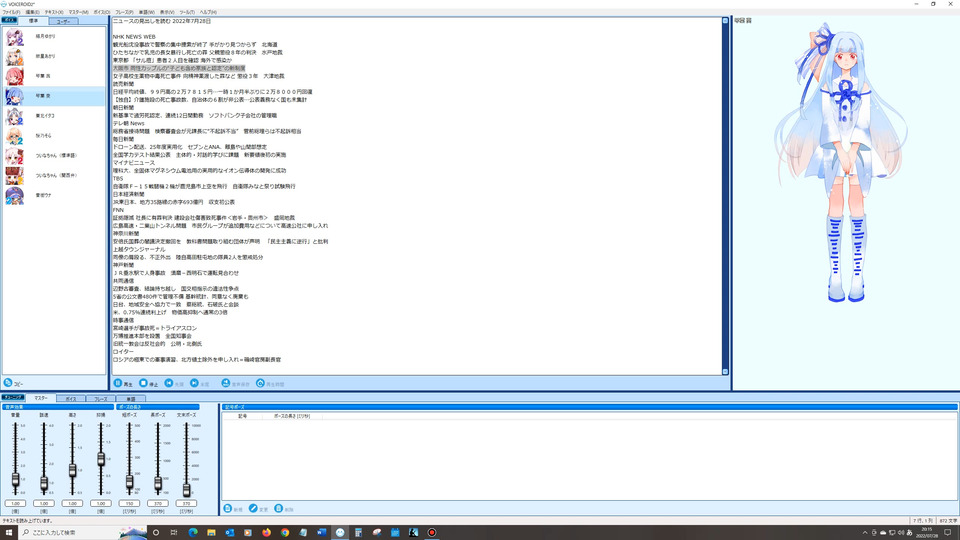Click the 短ポーズ value field showing 150
Image resolution: width=960 pixels, height=540 pixels.
[x=129, y=503]
